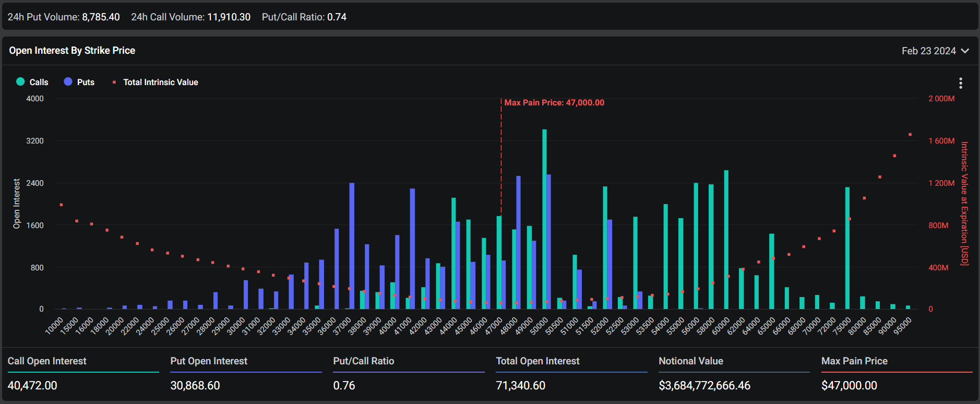The width and height of the screenshot is (980, 404).
Task: Open the Feb 23 2024 expiry dropdown
Action: pos(929,51)
